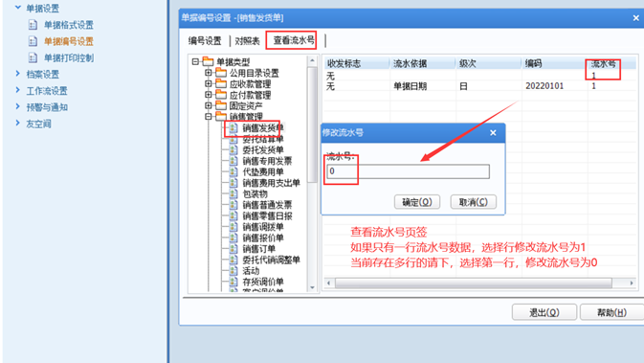Click the 委托发货单 document icon
644x363 pixels.
(233, 149)
